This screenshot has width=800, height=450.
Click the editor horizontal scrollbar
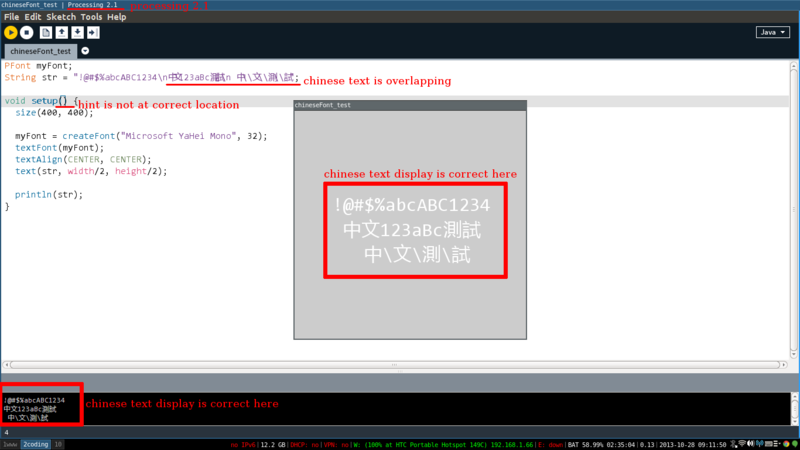point(394,365)
